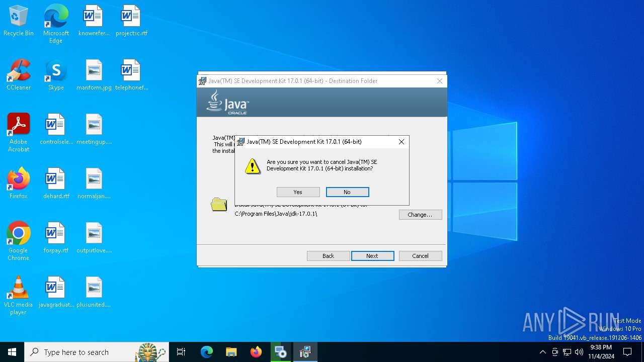
Task: Click Next in the Java installer
Action: pos(372,256)
